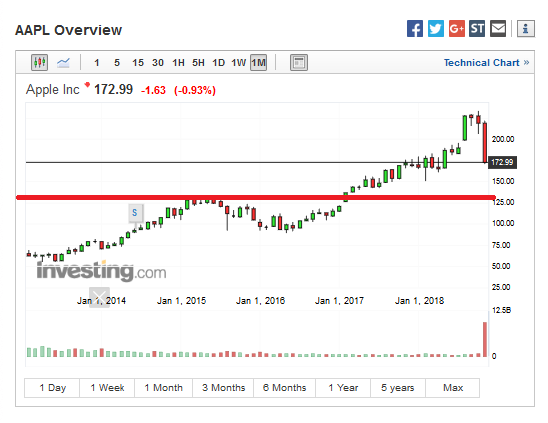Click the Apple Inc instrument name

[x=53, y=90]
